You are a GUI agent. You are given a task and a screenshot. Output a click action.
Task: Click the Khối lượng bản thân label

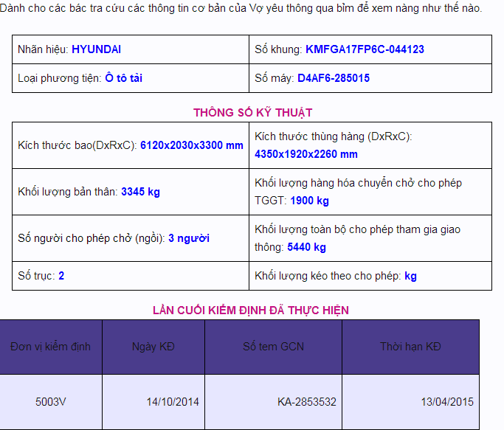(68, 192)
